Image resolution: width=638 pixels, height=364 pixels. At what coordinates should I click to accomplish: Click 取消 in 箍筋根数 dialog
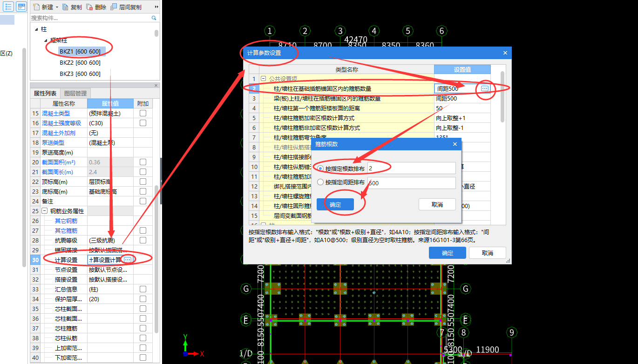pyautogui.click(x=437, y=204)
